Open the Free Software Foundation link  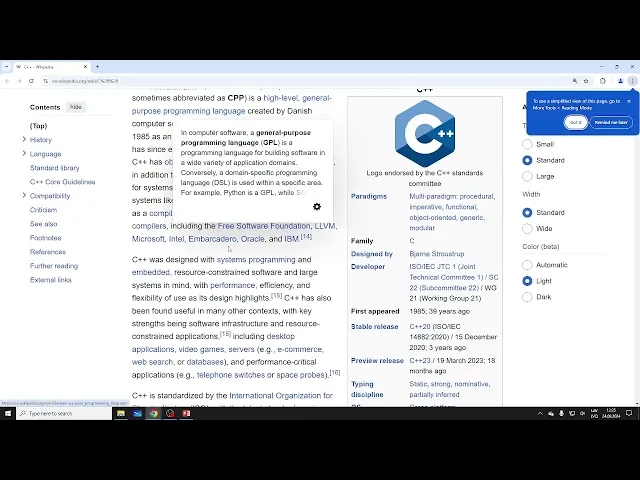tap(264, 226)
